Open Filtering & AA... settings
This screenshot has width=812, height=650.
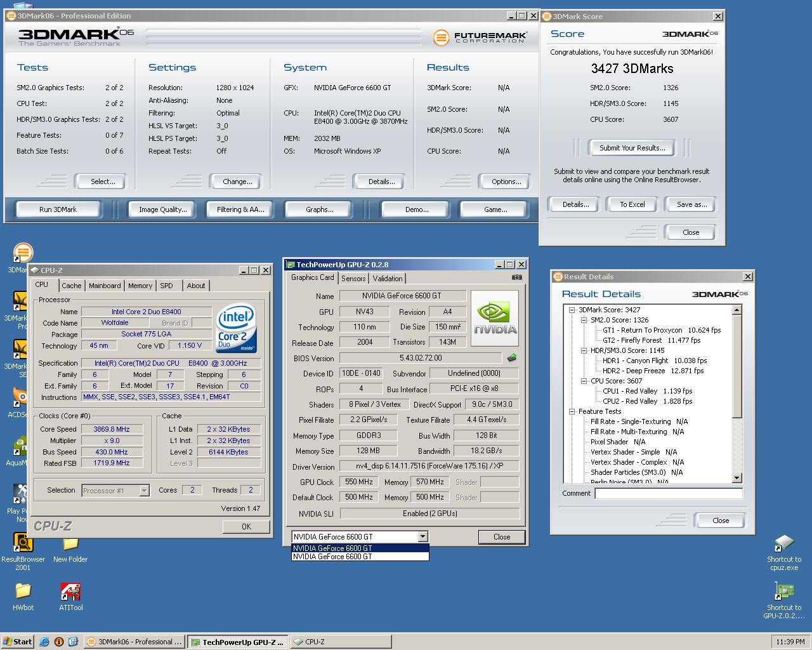point(240,209)
